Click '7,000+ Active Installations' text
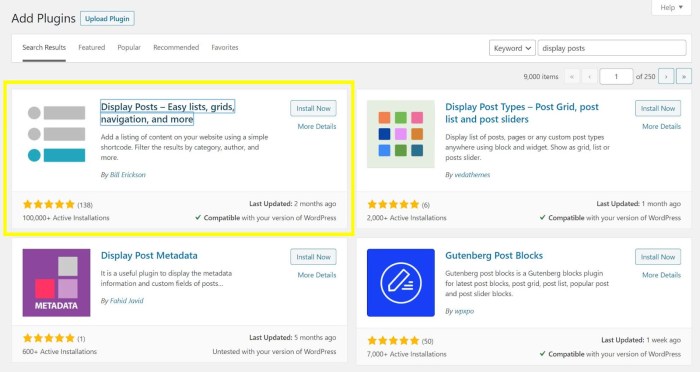The width and height of the screenshot is (700, 372). (407, 354)
